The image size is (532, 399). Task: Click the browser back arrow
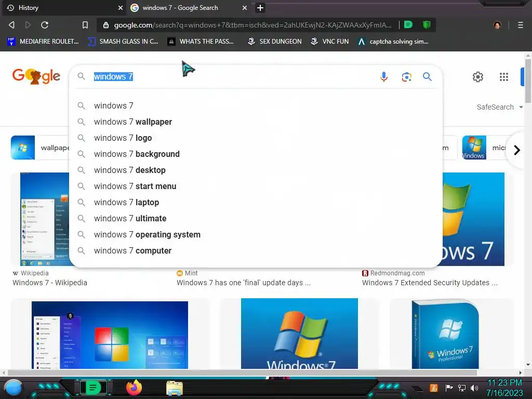11,25
